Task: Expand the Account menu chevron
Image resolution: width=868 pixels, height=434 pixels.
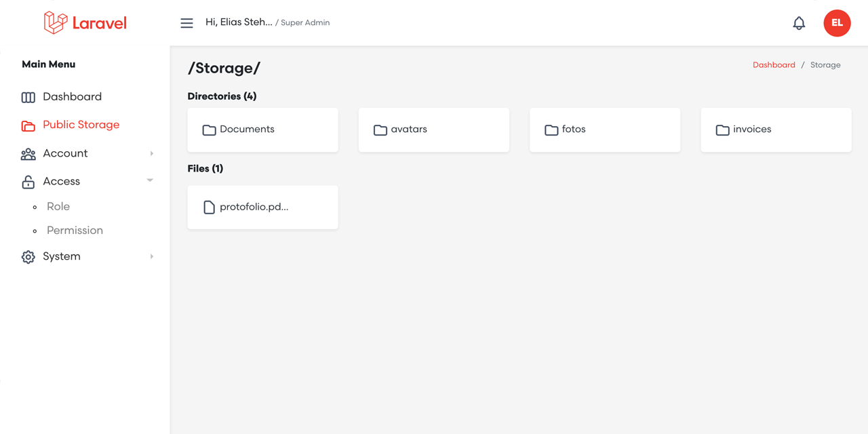Action: pyautogui.click(x=151, y=153)
